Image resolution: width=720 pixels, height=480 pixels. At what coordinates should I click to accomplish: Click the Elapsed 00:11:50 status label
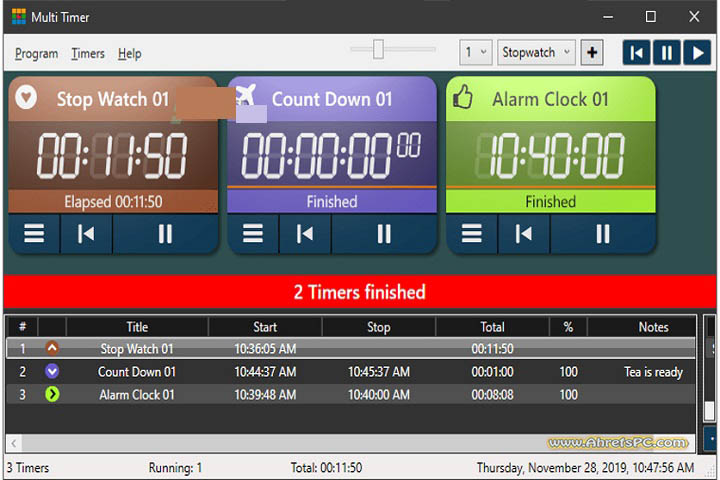[113, 202]
